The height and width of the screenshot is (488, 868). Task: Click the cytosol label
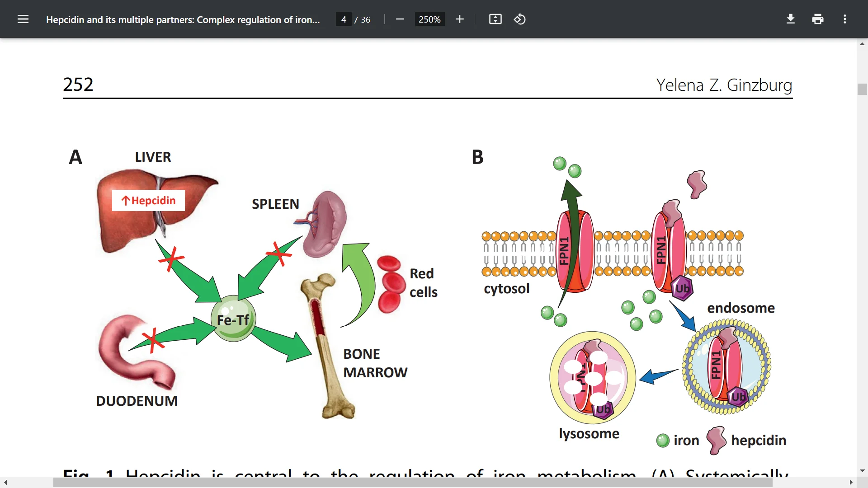tap(506, 289)
